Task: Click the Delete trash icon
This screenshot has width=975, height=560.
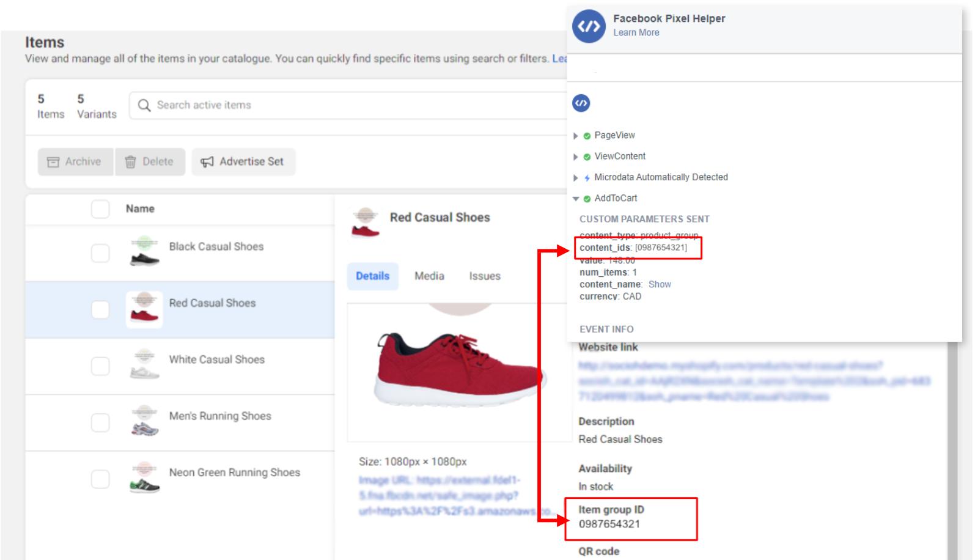Action: (130, 162)
